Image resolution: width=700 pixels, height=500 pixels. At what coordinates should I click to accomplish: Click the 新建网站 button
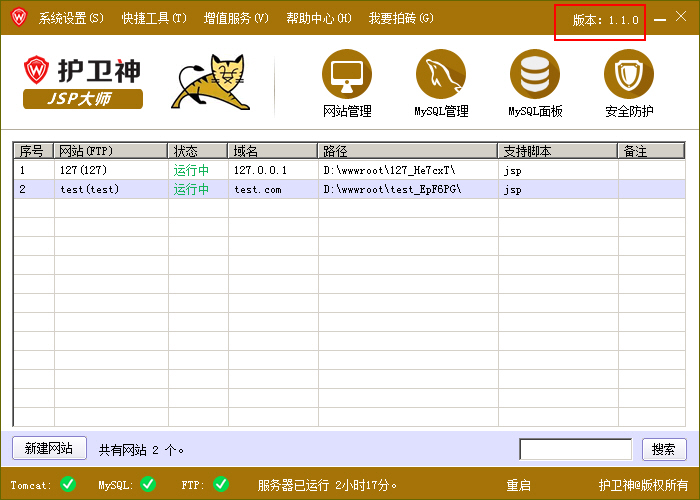[x=49, y=448]
